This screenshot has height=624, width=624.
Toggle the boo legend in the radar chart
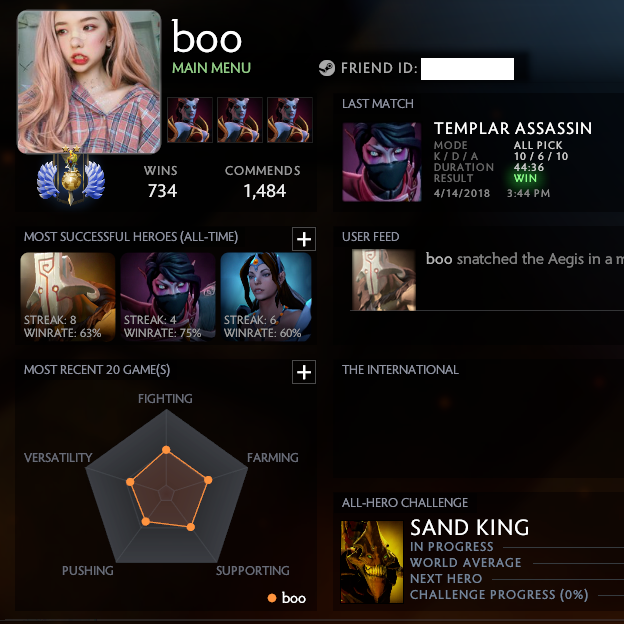click(287, 598)
